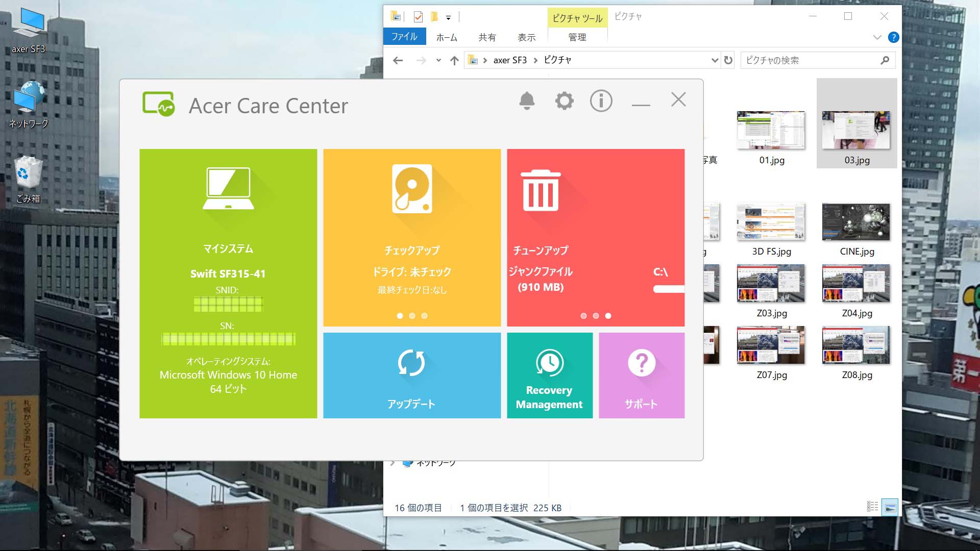This screenshot has width=980, height=551.
Task: Open Acer Care Center notifications bell
Action: coord(527,101)
